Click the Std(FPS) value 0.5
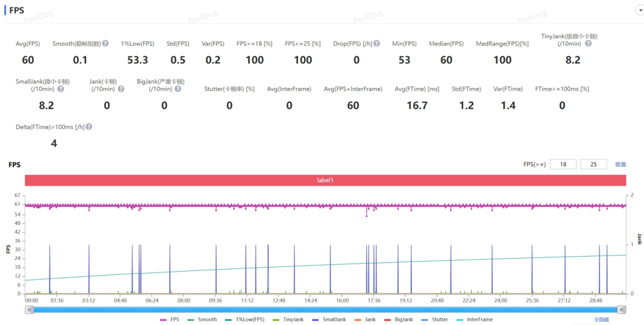 click(x=178, y=60)
